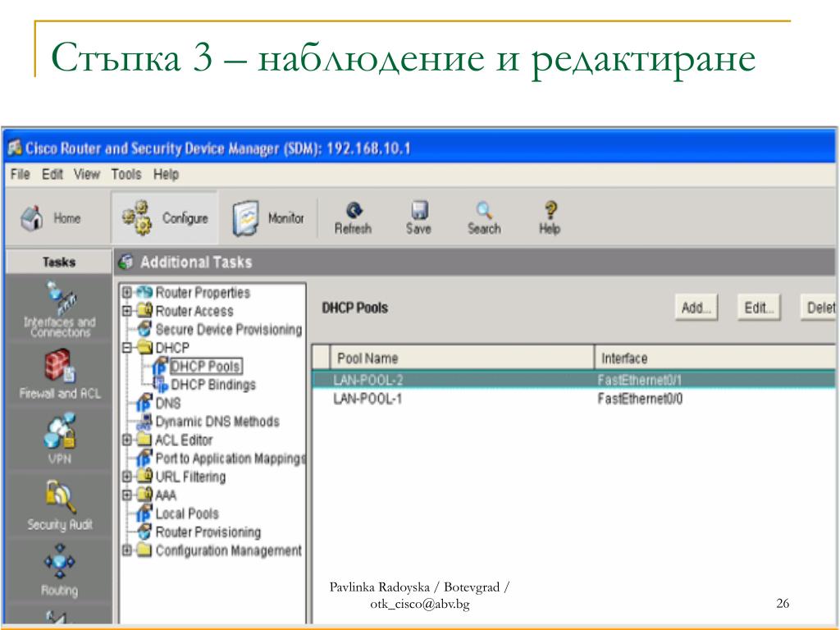Select Interfaces and Connections task
Viewport: 840px width, 630px height.
[59, 310]
